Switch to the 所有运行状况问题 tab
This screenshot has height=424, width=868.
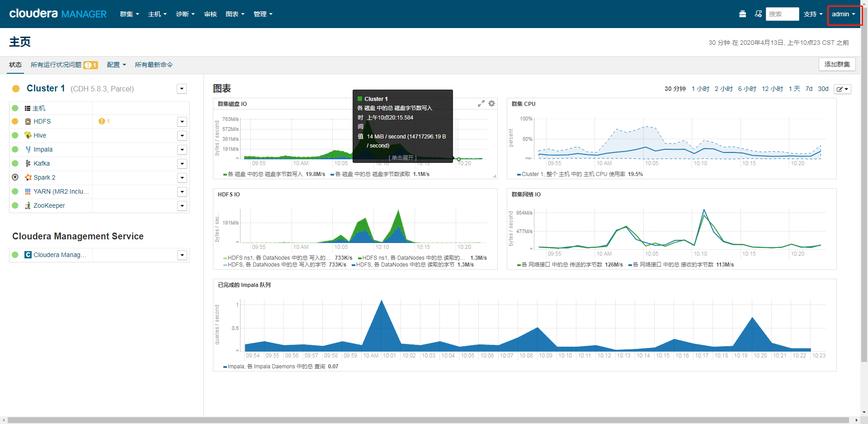click(x=57, y=65)
